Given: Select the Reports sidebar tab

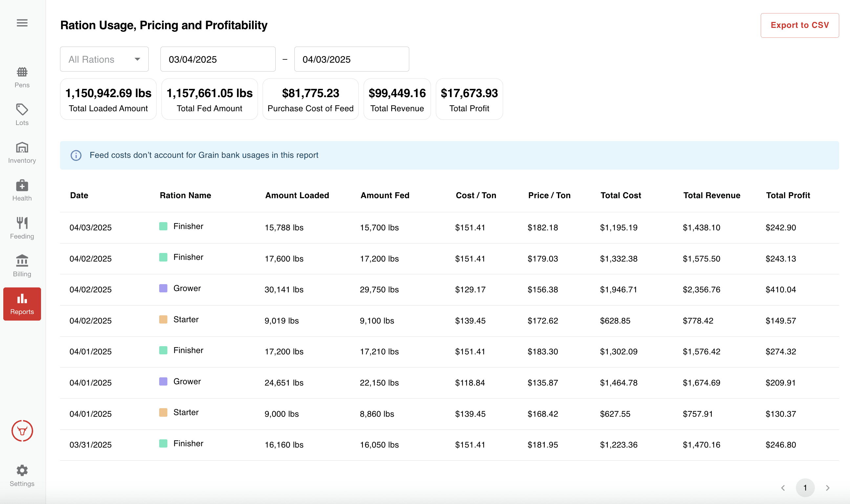Looking at the screenshot, I should pyautogui.click(x=22, y=304).
